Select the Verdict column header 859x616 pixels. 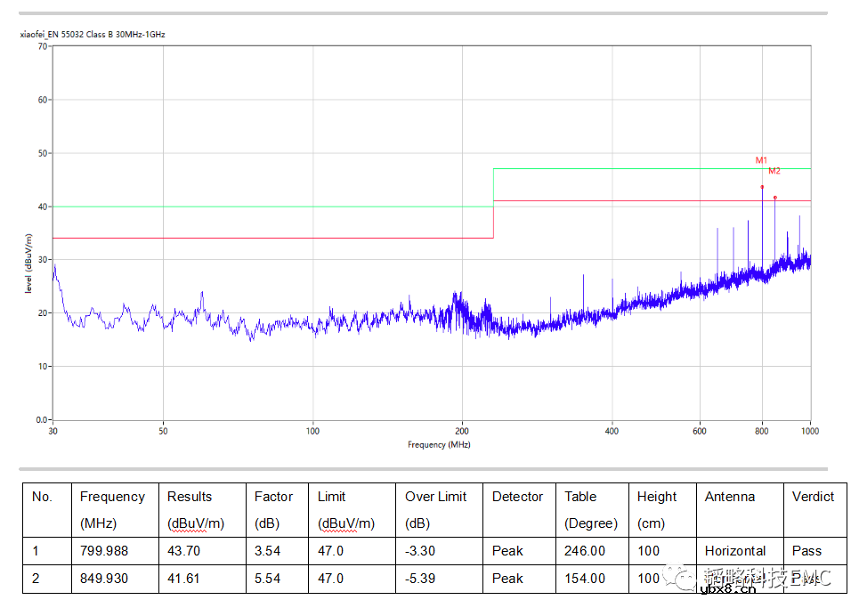(813, 497)
